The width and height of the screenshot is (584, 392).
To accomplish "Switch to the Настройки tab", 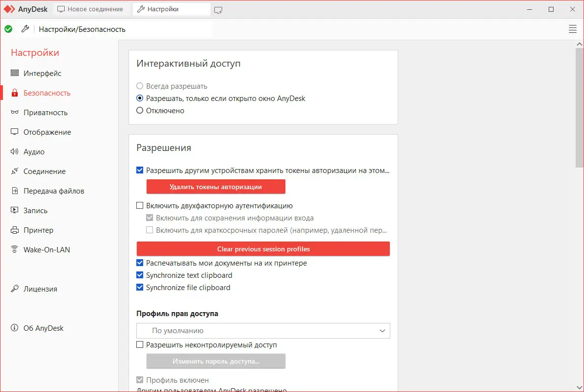I will click(x=171, y=9).
